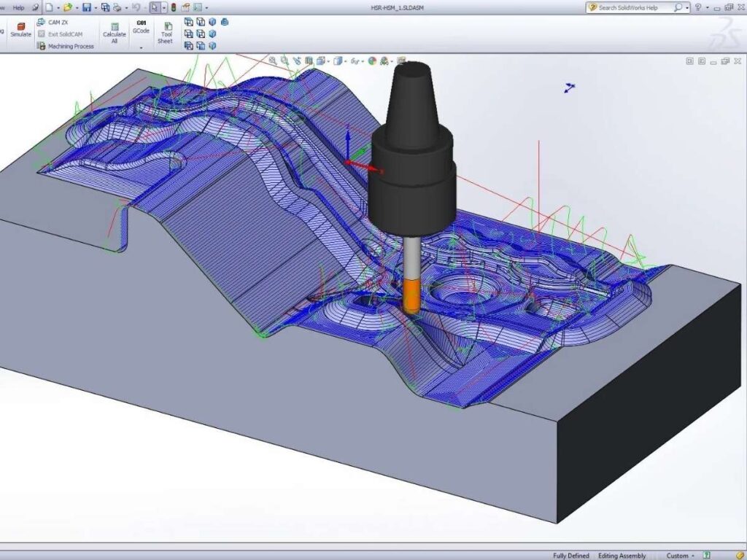Click the Save icon in the top toolbar
Screen dimensions: 747x560
[x=85, y=7]
